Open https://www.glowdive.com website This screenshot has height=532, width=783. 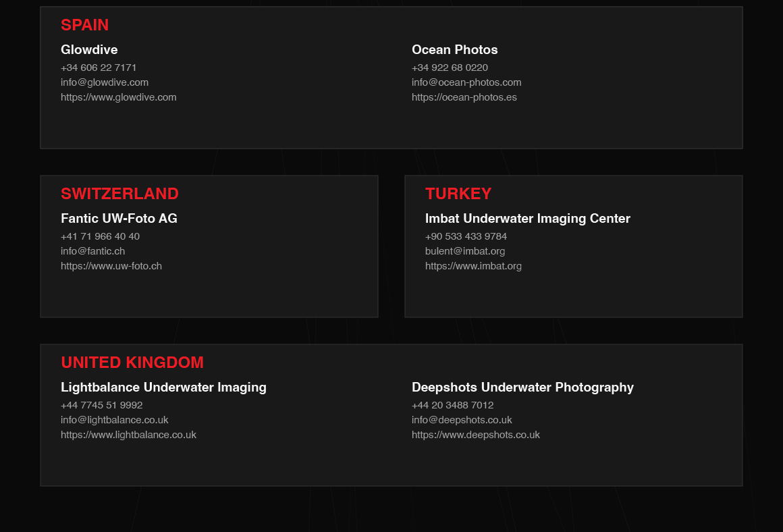pos(118,97)
